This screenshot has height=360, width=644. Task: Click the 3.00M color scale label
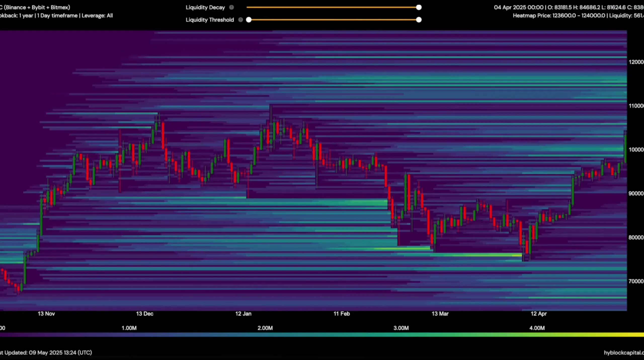(401, 328)
